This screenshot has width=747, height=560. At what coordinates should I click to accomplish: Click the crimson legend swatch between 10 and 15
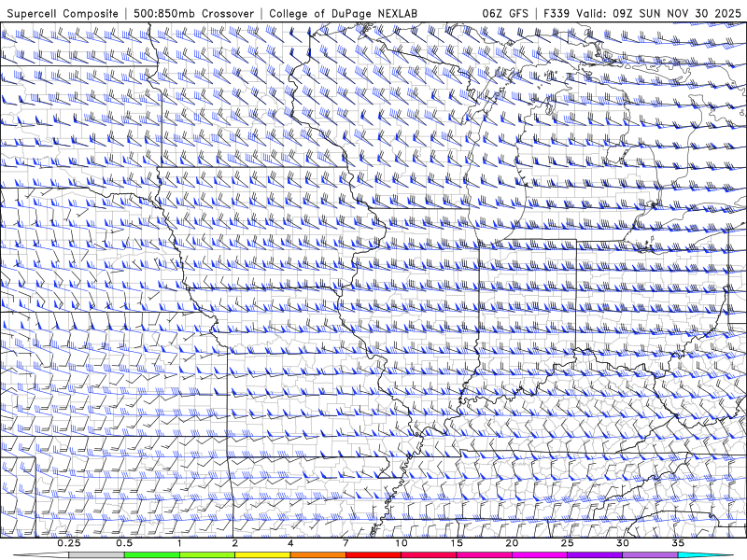(x=429, y=555)
